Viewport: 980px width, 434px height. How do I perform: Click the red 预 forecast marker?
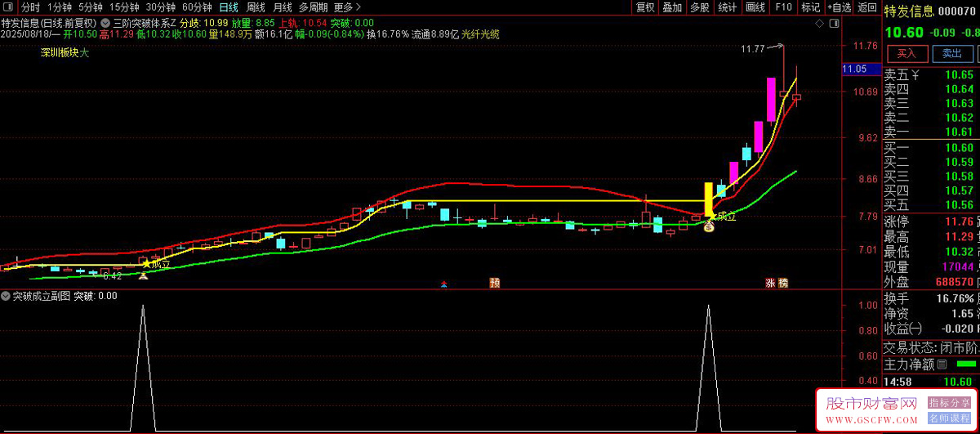494,283
